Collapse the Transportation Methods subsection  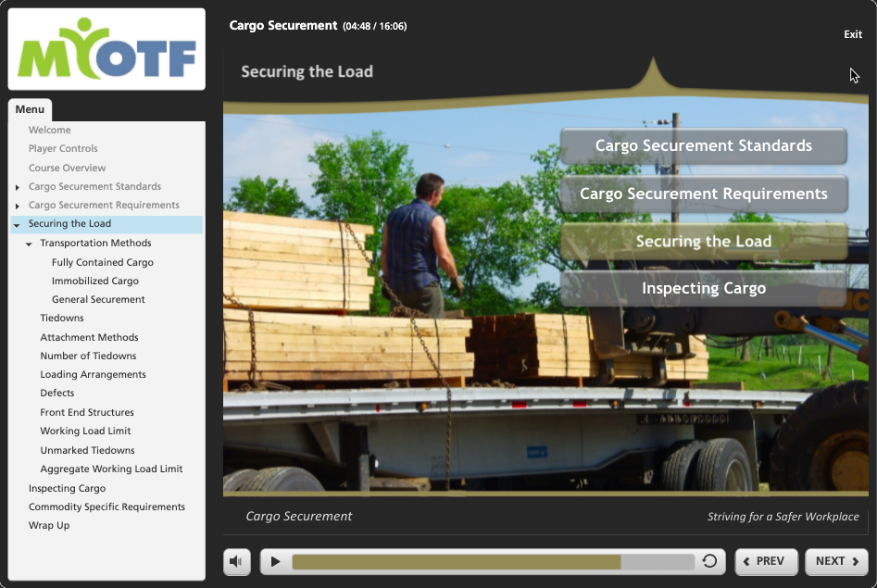coord(29,244)
